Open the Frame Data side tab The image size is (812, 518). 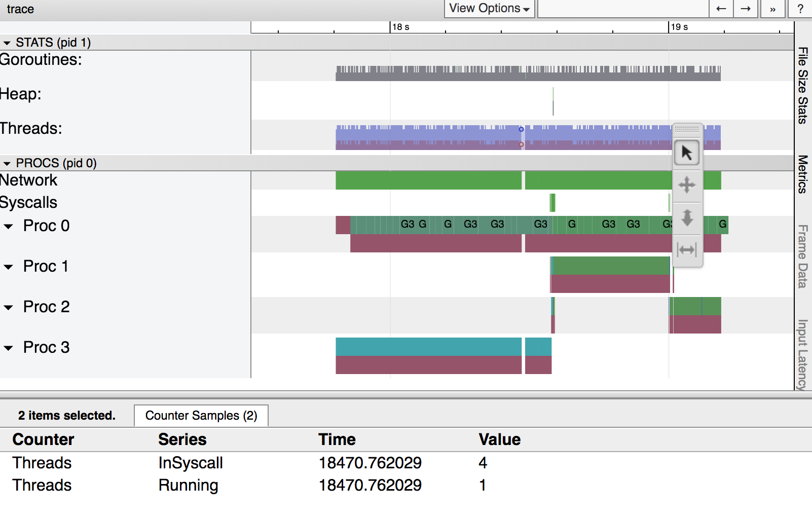pos(803,256)
